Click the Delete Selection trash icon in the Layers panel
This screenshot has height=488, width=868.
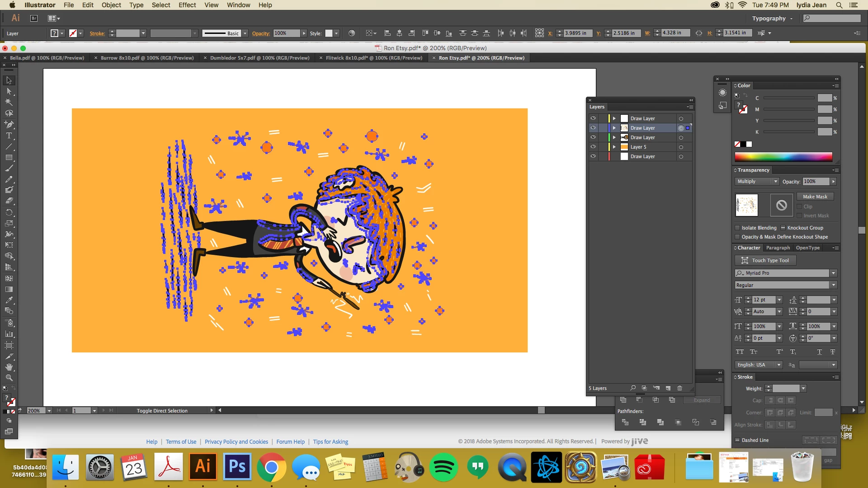coord(679,388)
